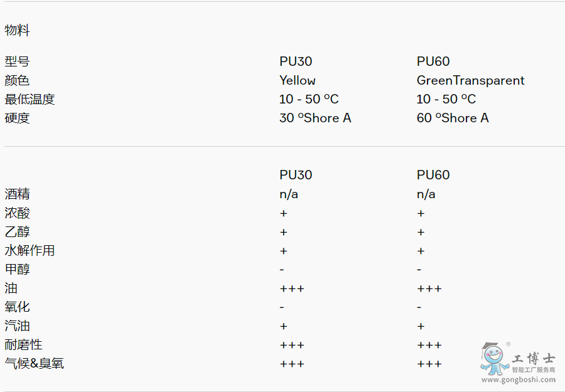
Task: Click the 物料 section heading
Action: click(x=18, y=30)
